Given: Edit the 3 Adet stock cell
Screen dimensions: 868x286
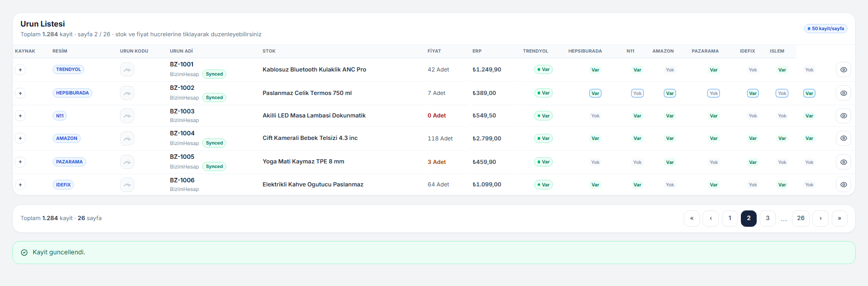Looking at the screenshot, I should click(437, 162).
